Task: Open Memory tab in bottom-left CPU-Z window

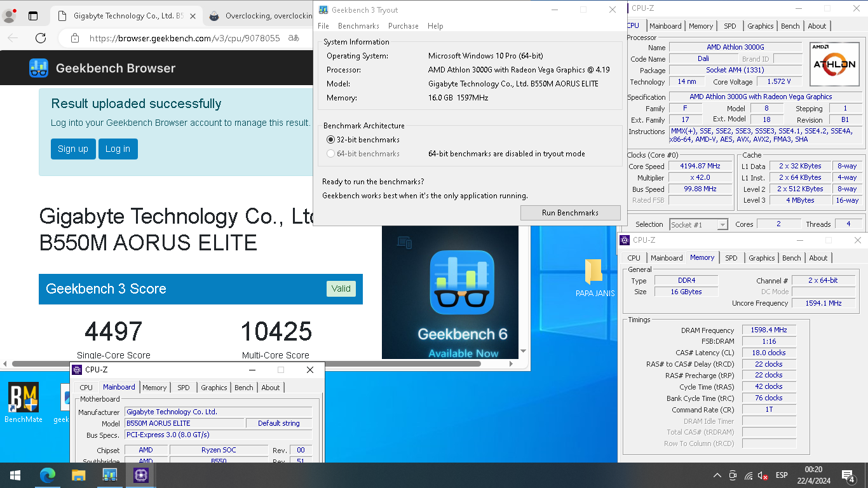Action: (154, 388)
